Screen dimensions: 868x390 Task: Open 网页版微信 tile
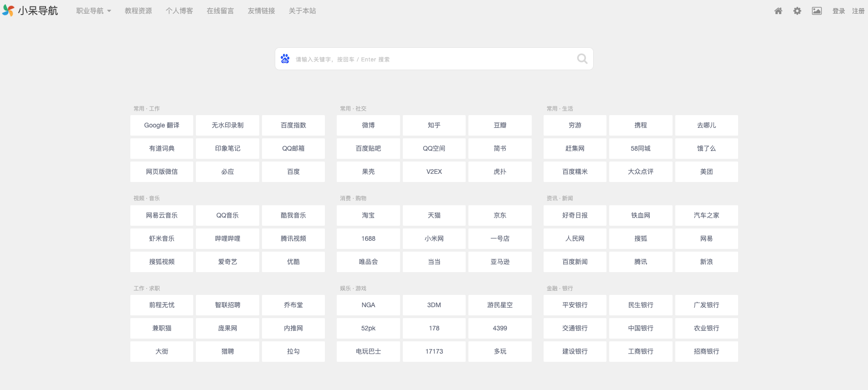[162, 172]
